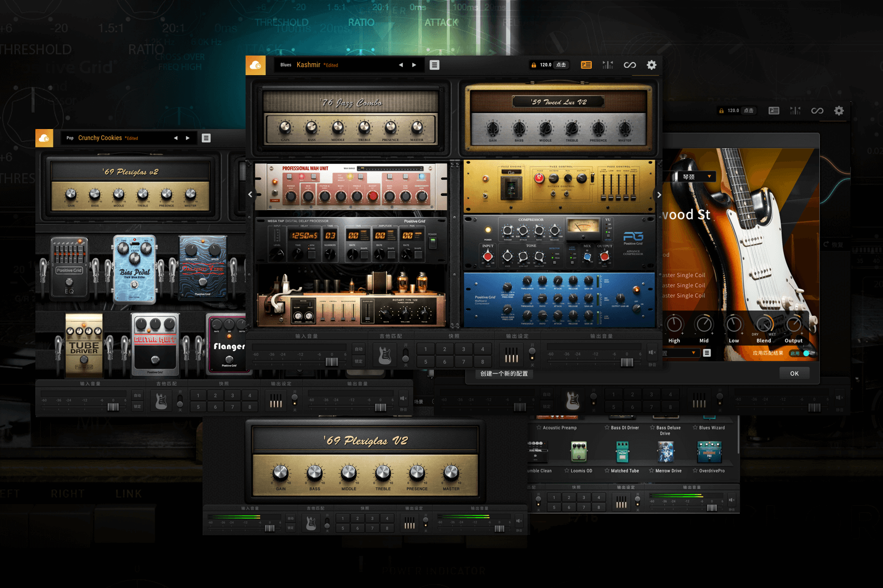The width and height of the screenshot is (883, 588).
Task: Click the output volume slider in Crunchy Cookies window
Action: pos(381,407)
